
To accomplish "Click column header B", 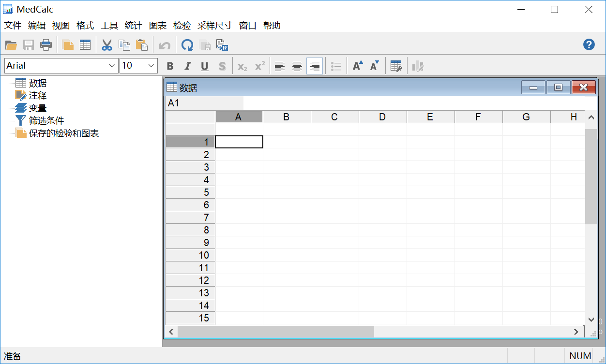I will pyautogui.click(x=287, y=117).
